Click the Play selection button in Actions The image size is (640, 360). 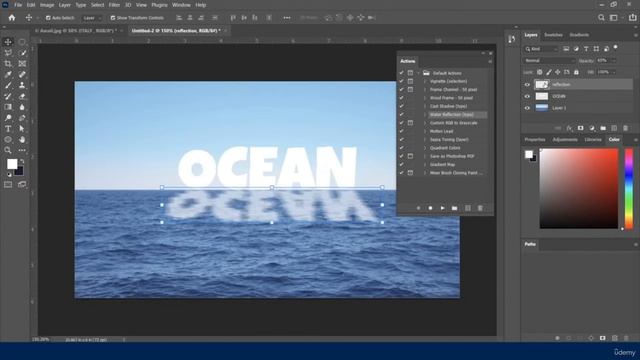click(442, 208)
